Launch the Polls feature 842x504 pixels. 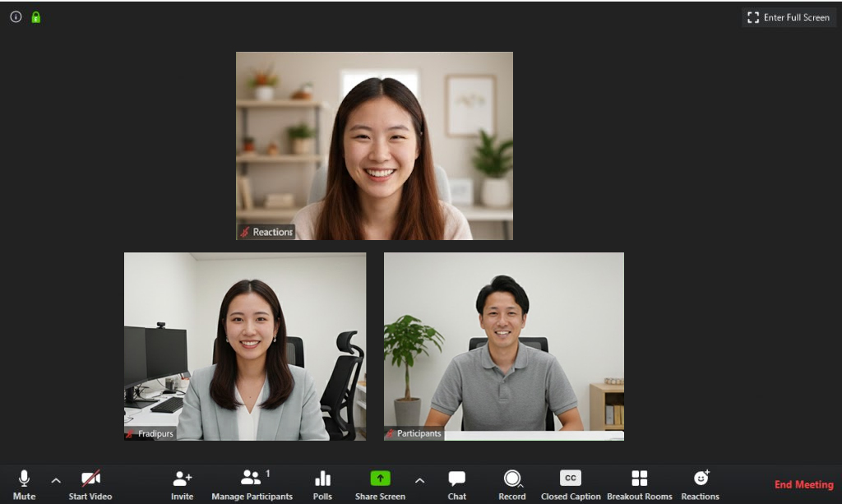click(x=322, y=479)
